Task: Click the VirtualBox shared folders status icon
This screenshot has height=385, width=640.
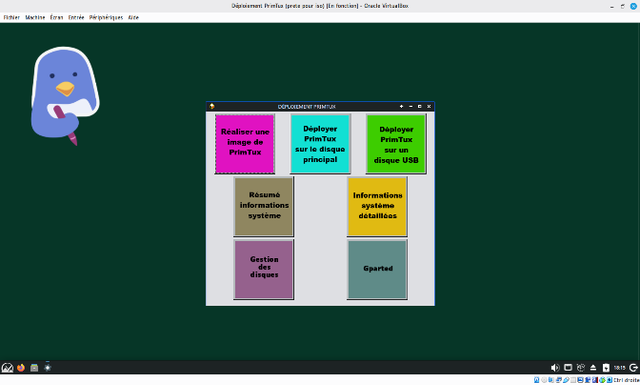Action: [x=573, y=380]
